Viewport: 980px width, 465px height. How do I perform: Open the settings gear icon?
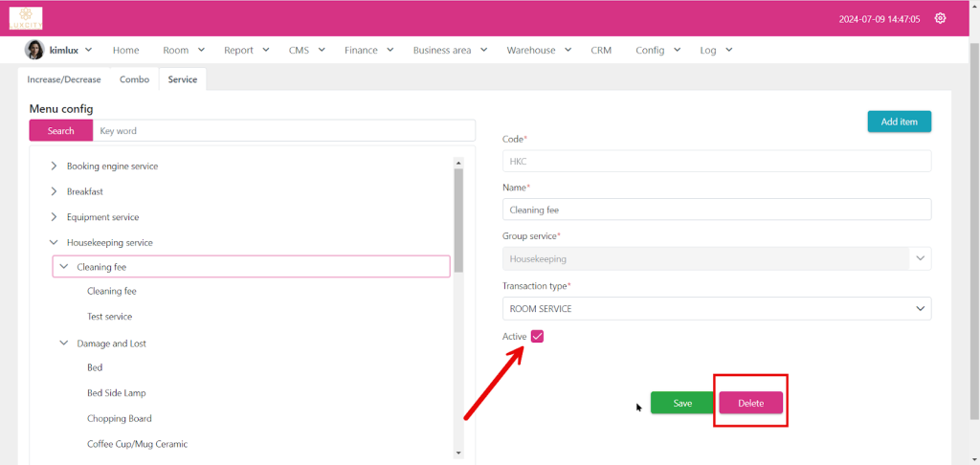[x=940, y=18]
